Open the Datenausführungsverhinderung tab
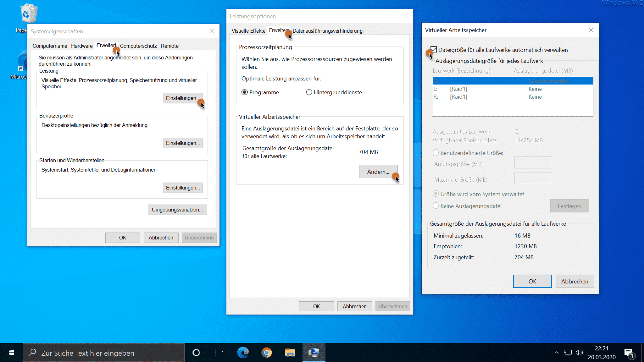The width and height of the screenshot is (644, 362). pos(327,31)
